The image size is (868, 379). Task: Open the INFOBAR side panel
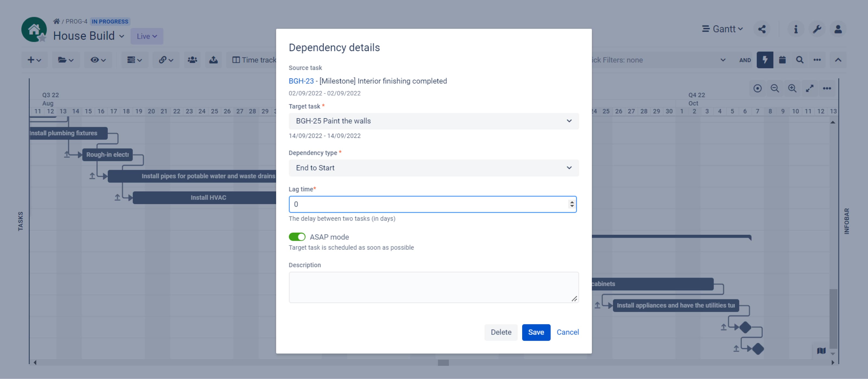tap(846, 221)
